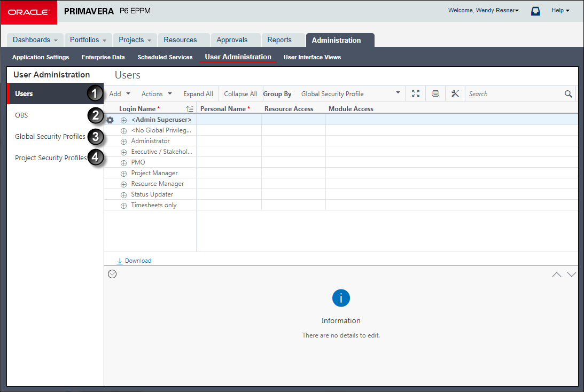Click the gear icon beside Admin Superuser
The height and width of the screenshot is (392, 584).
[110, 120]
